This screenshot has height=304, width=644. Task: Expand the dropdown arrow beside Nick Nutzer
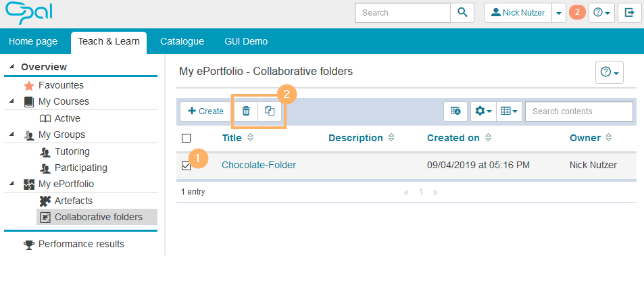(558, 13)
